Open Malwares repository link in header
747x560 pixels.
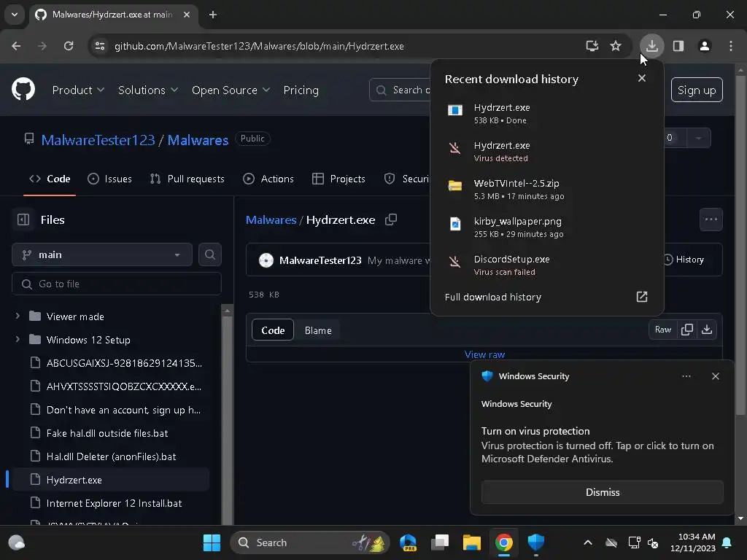pos(198,140)
